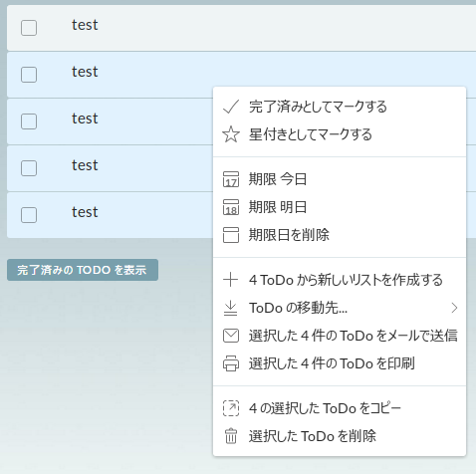Click the envelope icon to email selected ToDos
Screen dimensions: 476x474
(x=231, y=336)
